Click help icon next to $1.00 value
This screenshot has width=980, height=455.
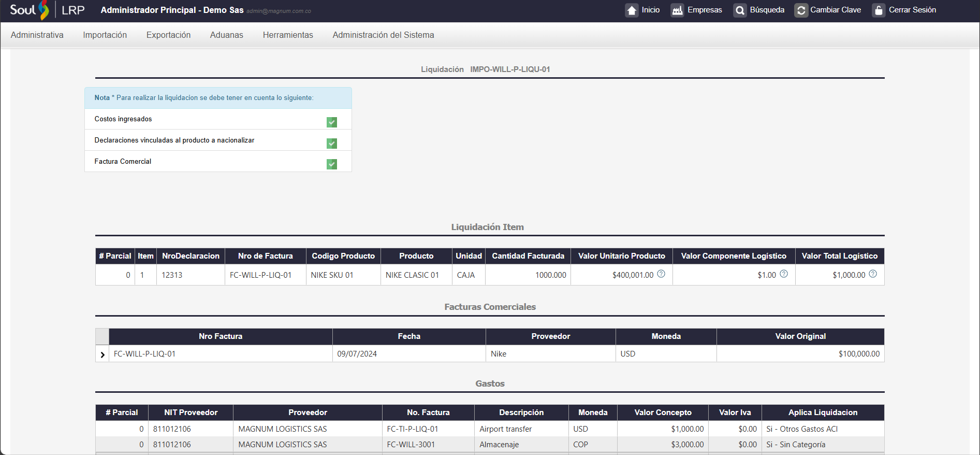click(x=784, y=274)
